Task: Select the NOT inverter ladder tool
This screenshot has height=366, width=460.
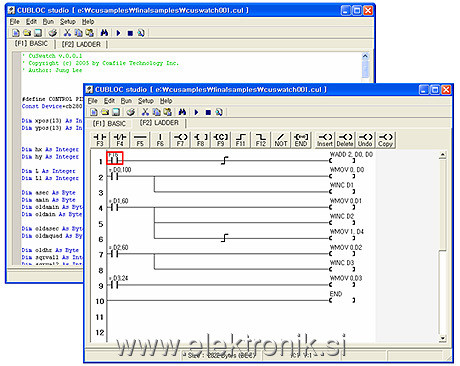Action: pos(281,139)
